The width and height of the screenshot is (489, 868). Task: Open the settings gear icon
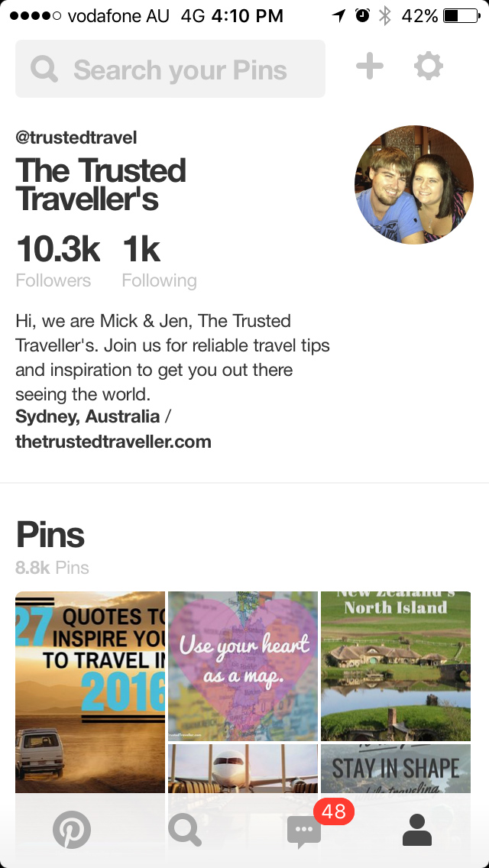click(x=428, y=66)
